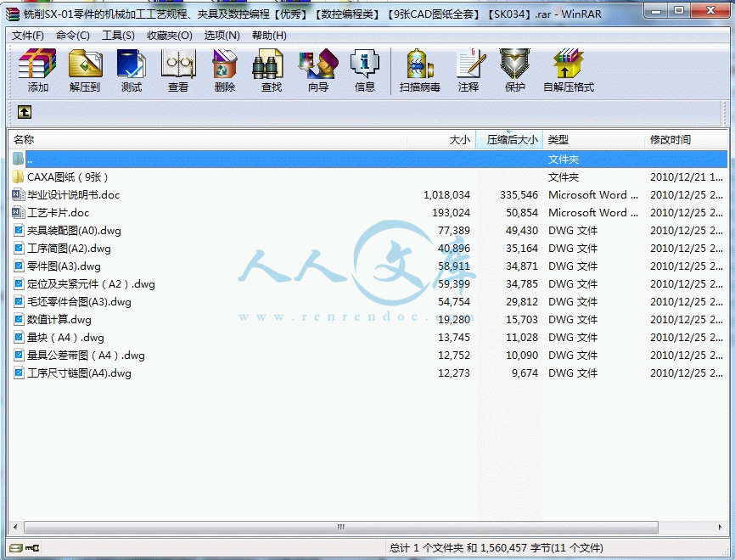Click the up-one-level arrow button
Screen dimensions: 735x560
(25, 112)
